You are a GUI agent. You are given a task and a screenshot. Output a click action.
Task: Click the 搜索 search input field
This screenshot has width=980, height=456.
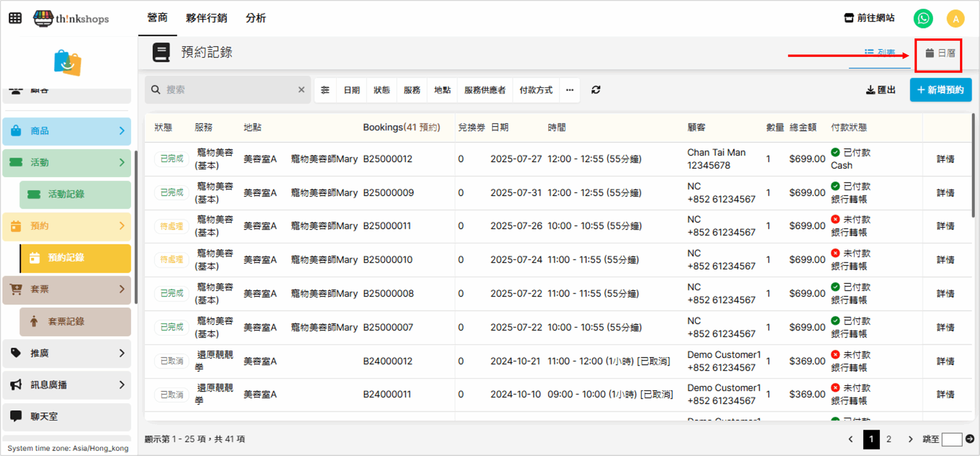[230, 90]
